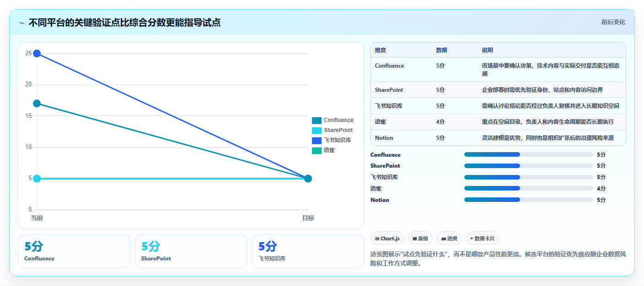
Task: Click the footnote paragraph 这张图展示
Action: point(498,259)
